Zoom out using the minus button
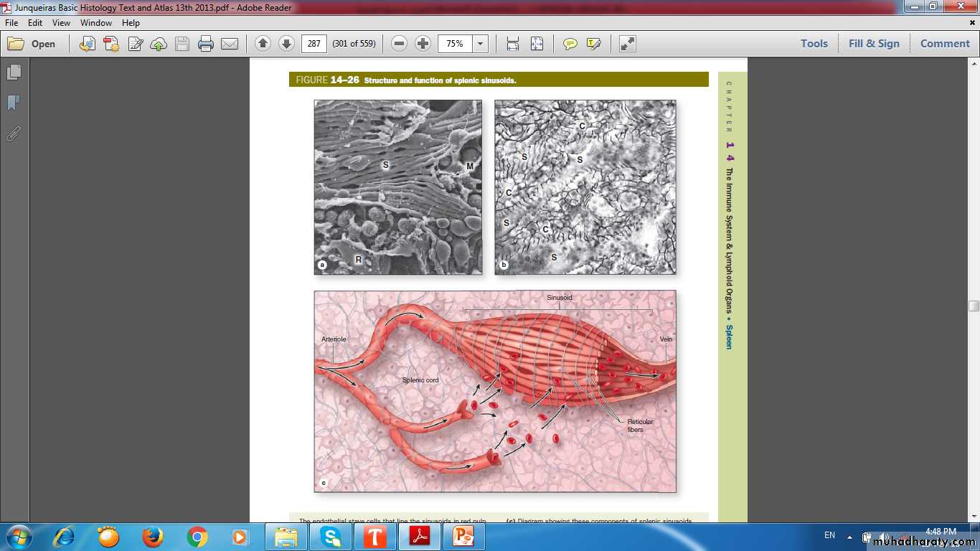The height and width of the screenshot is (551, 980). [x=400, y=44]
